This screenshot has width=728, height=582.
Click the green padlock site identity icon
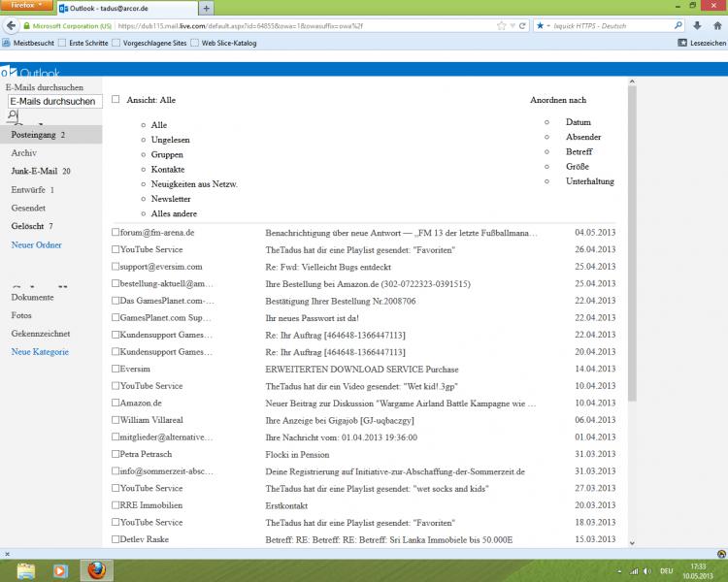(26, 26)
